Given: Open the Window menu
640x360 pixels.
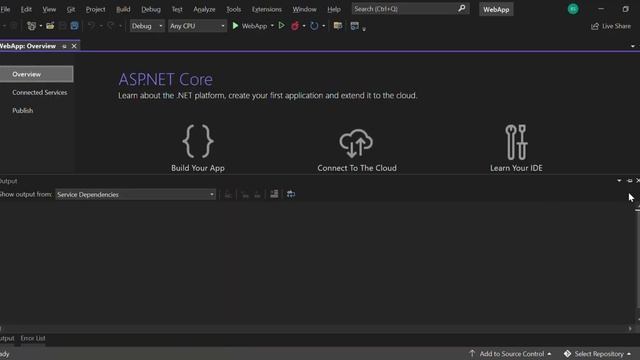Looking at the screenshot, I should point(304,9).
